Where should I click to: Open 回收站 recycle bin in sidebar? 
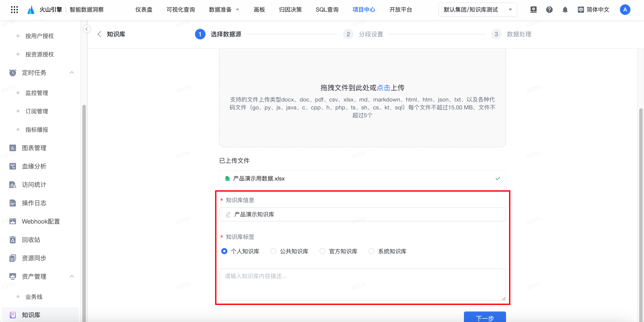point(31,240)
